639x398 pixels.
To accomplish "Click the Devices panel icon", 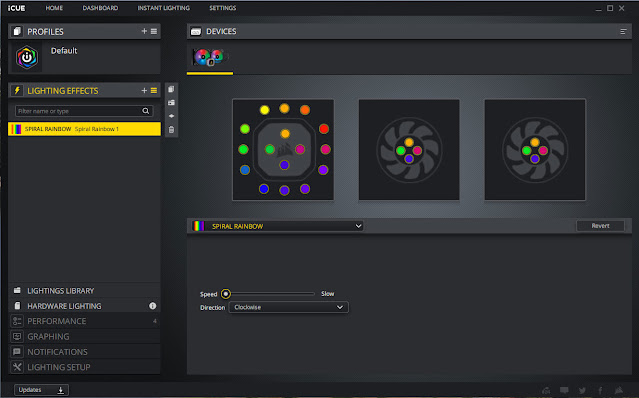I will click(196, 31).
